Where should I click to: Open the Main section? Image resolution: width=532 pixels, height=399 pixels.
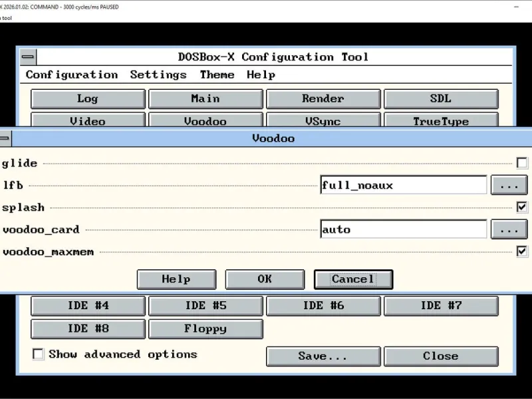click(x=205, y=98)
